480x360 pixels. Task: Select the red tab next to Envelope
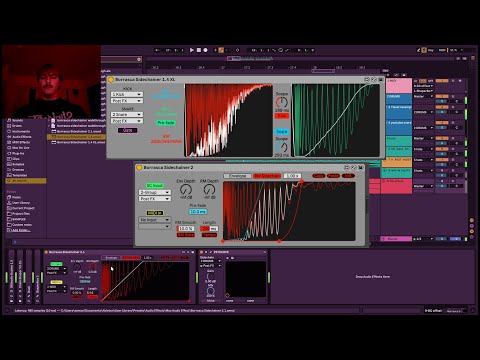click(x=267, y=176)
